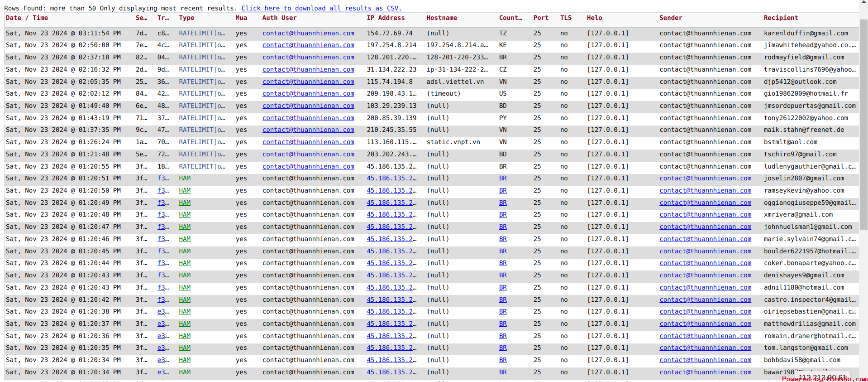Click the Hostname column header

442,18
